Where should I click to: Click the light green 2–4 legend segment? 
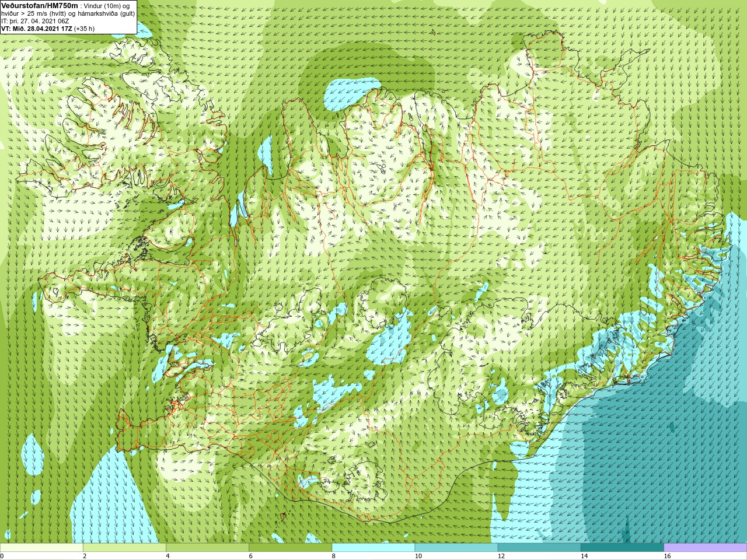coord(124,547)
